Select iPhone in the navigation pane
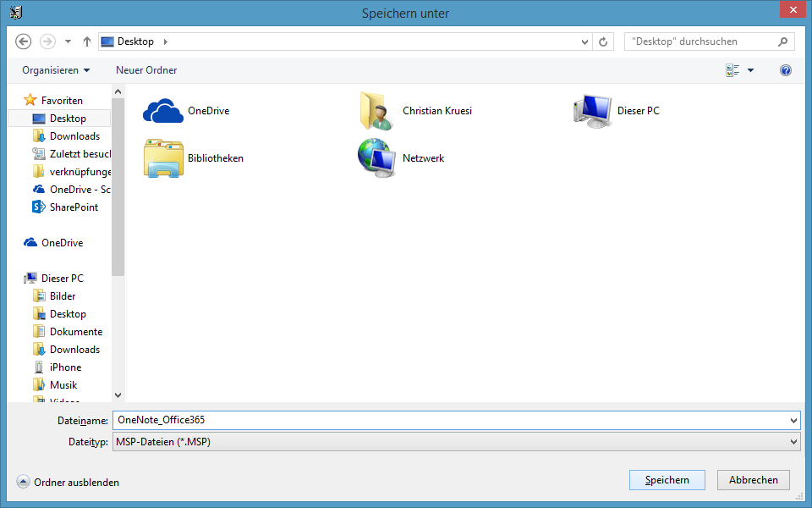This screenshot has height=508, width=812. click(65, 367)
